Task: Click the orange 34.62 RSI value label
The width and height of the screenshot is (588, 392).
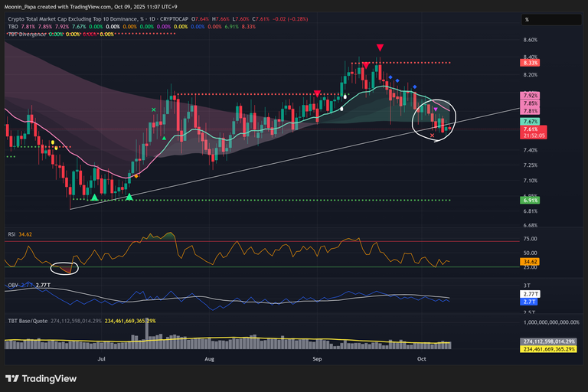Action: point(530,262)
